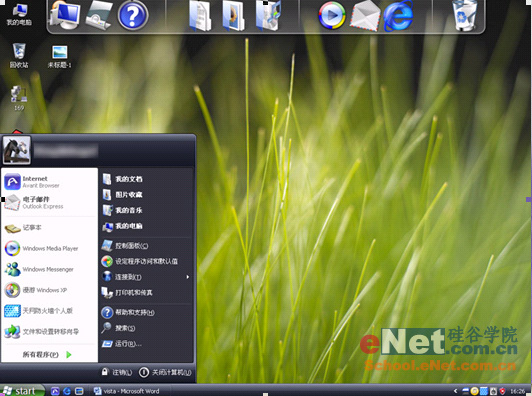Select the 我的电脑 desktop icon

pos(19,15)
